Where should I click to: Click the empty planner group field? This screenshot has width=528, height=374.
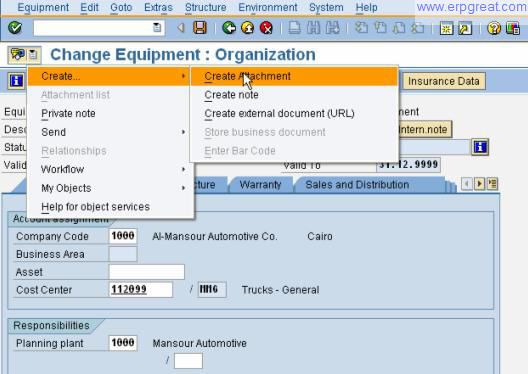(188, 361)
